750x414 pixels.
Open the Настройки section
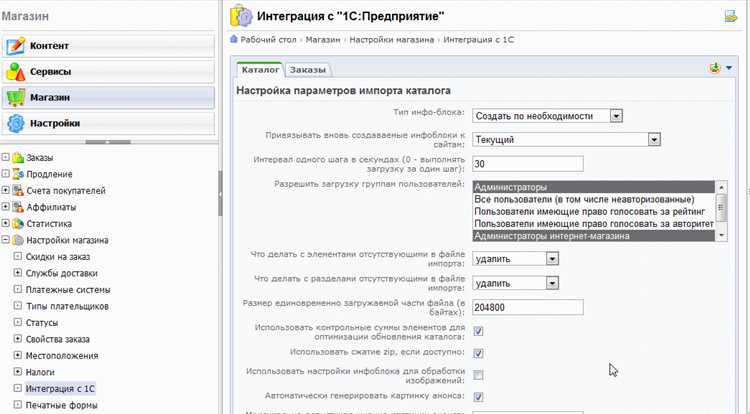point(108,123)
